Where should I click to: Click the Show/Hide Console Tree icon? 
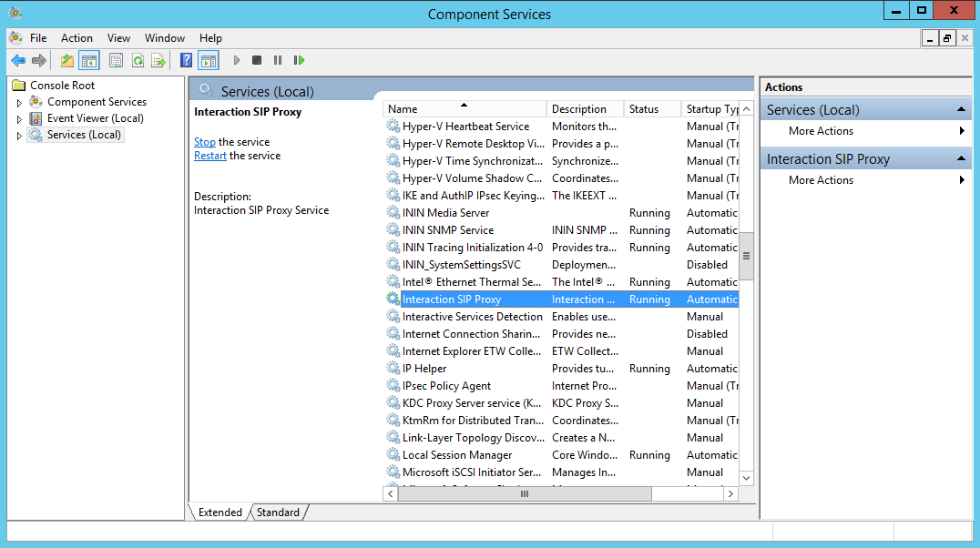pyautogui.click(x=89, y=61)
